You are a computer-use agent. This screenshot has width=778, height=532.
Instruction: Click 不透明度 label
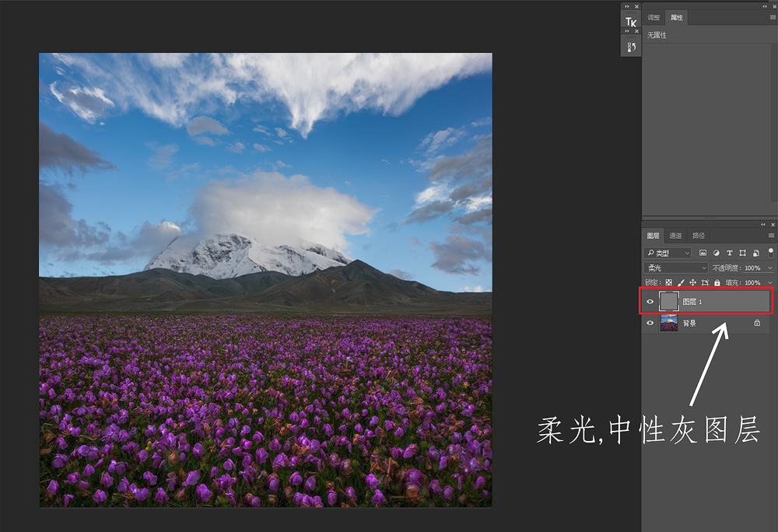[727, 268]
